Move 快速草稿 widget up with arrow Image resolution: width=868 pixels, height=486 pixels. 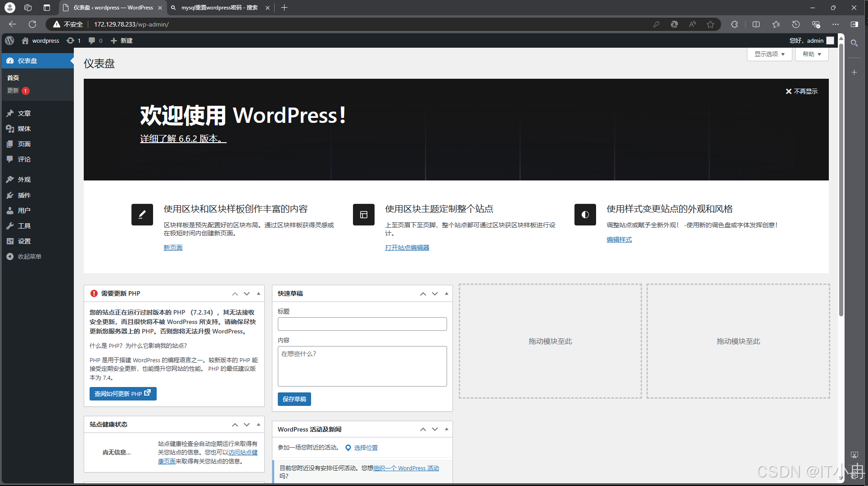(423, 293)
